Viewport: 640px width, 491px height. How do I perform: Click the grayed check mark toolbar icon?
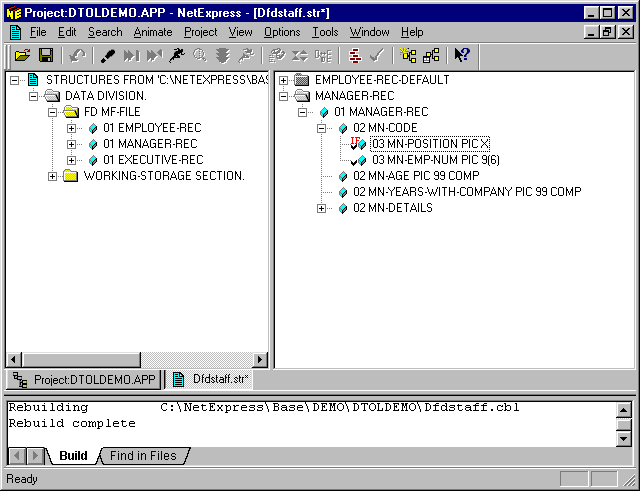[x=378, y=55]
